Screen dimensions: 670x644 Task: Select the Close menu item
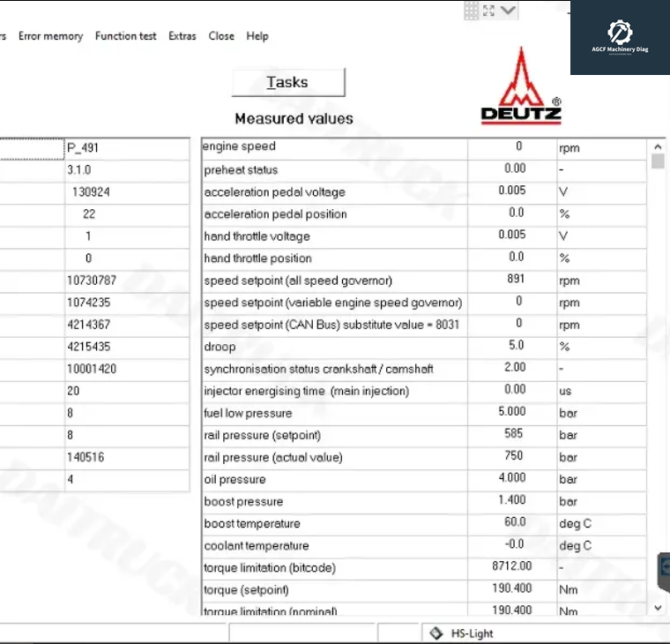221,36
